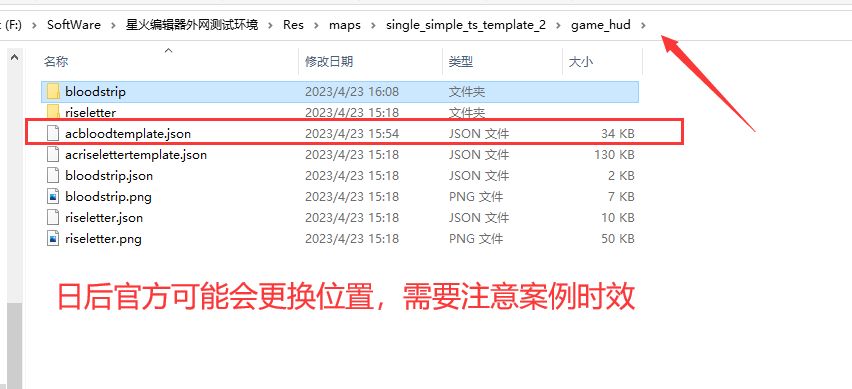Image resolution: width=852 pixels, height=389 pixels.
Task: Navigate to Res breadcrumb folder
Action: point(293,25)
